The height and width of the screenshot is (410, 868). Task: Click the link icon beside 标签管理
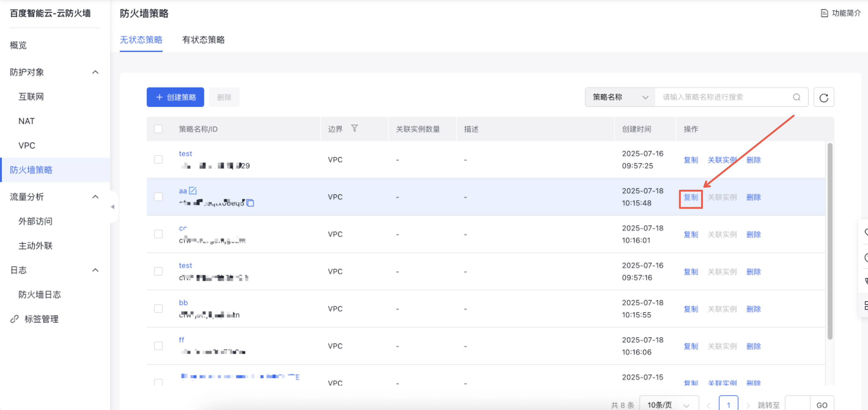point(14,319)
